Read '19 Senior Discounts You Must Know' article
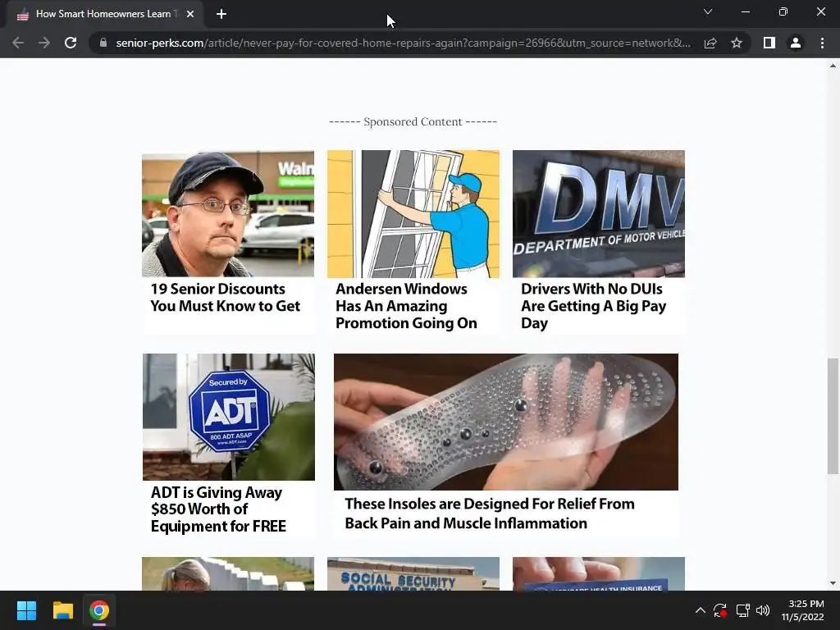 pyautogui.click(x=225, y=297)
